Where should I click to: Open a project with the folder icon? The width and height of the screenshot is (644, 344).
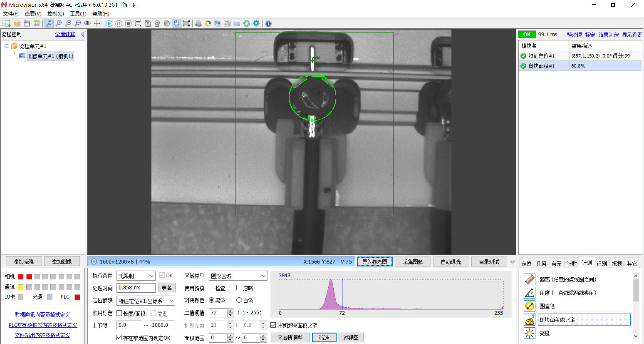tap(17, 23)
